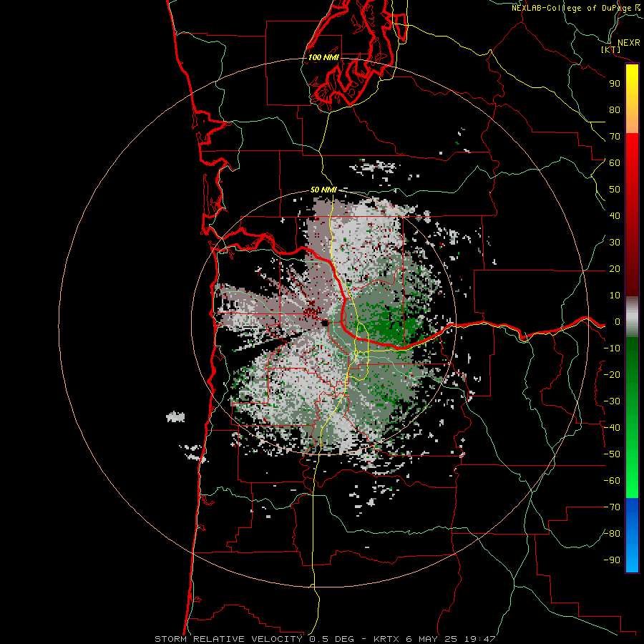Click the positive 30 value on the scale
The image size is (644, 644).
615,243
